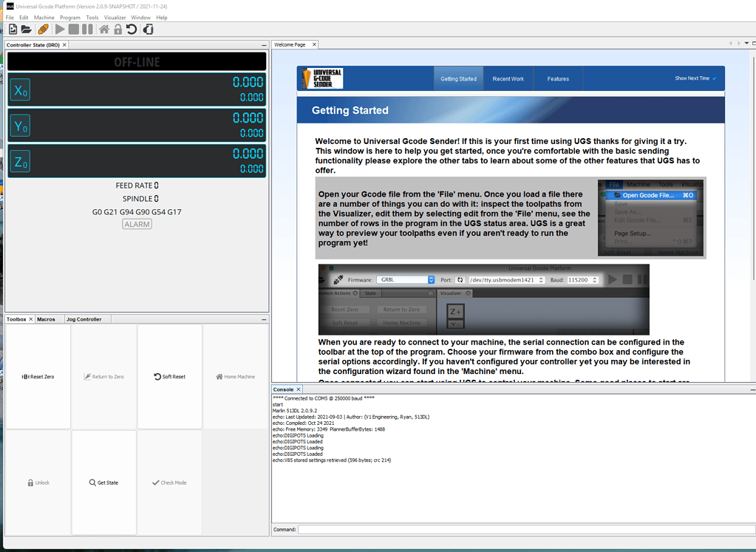Image resolution: width=756 pixels, height=552 pixels.
Task: Enable Check Mode in the Toolbox panel
Action: pos(169,483)
